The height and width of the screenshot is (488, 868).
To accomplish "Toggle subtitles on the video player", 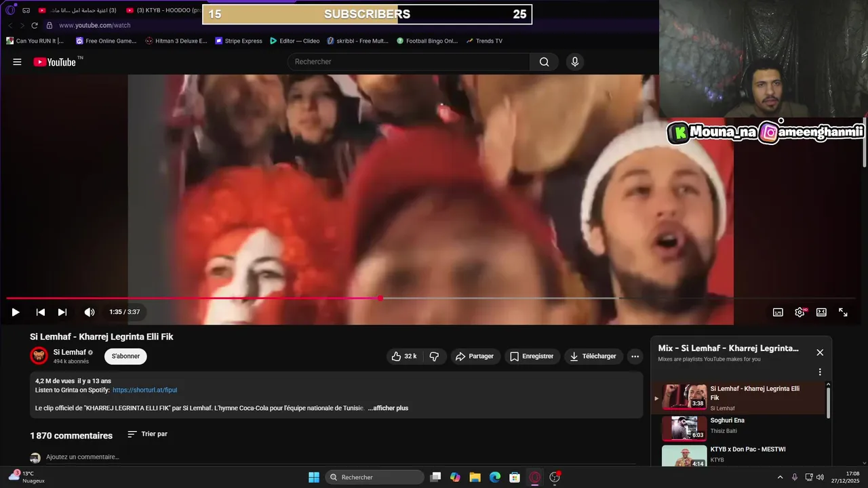I will (778, 312).
